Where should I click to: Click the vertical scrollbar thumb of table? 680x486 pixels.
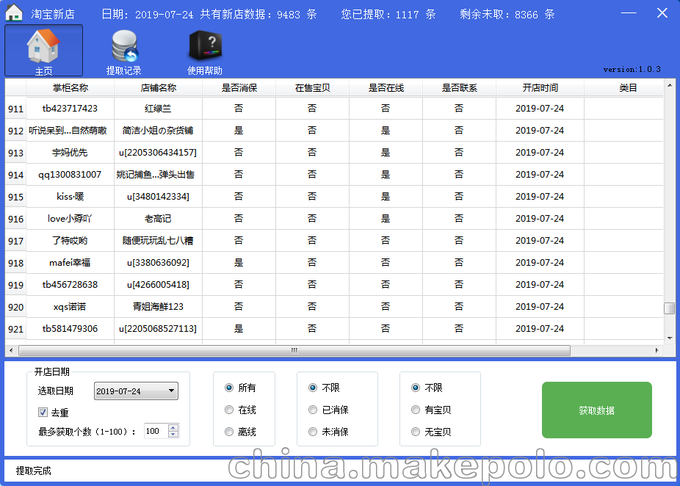click(x=670, y=308)
